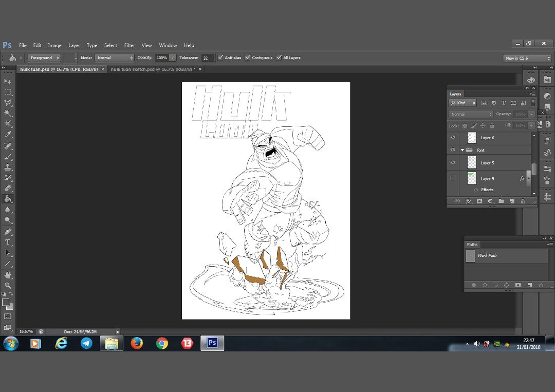The width and height of the screenshot is (555, 392).
Task: Select the Paint Bucket tool in toolbox
Action: coord(7,199)
